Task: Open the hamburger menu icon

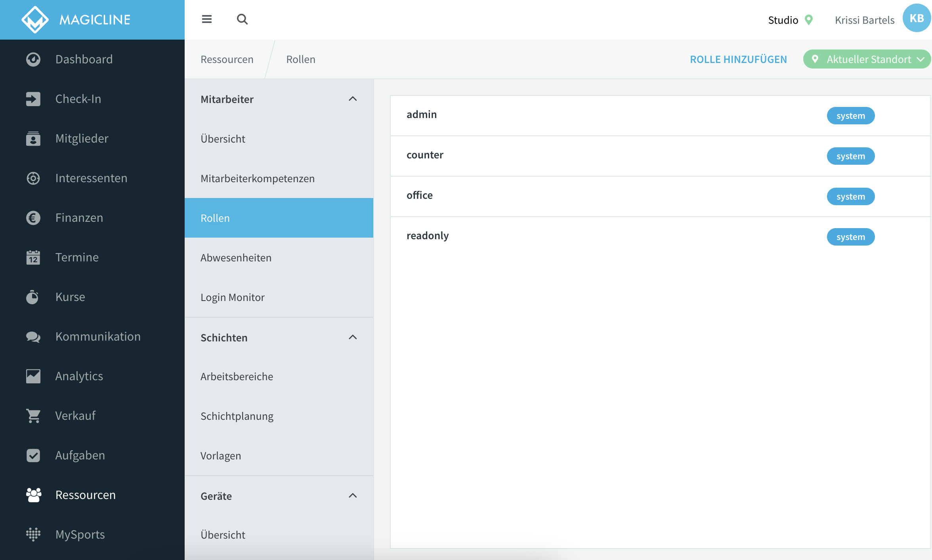Action: point(207,19)
